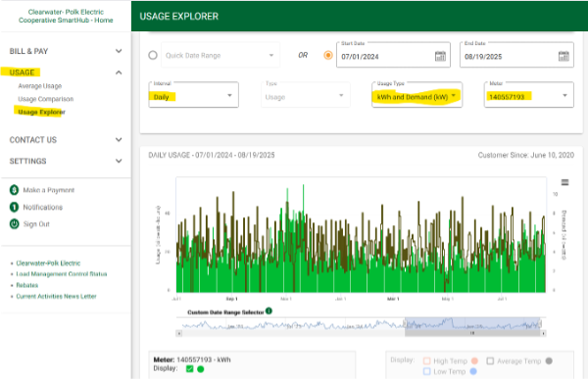Click the right arrow of range scrollbar
This screenshot has width=588, height=380.
pos(543,333)
